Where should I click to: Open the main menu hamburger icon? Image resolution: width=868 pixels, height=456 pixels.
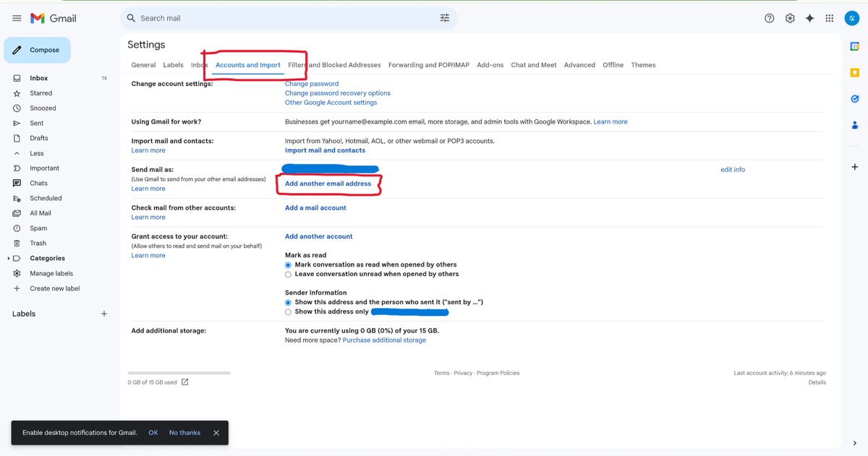click(x=17, y=18)
